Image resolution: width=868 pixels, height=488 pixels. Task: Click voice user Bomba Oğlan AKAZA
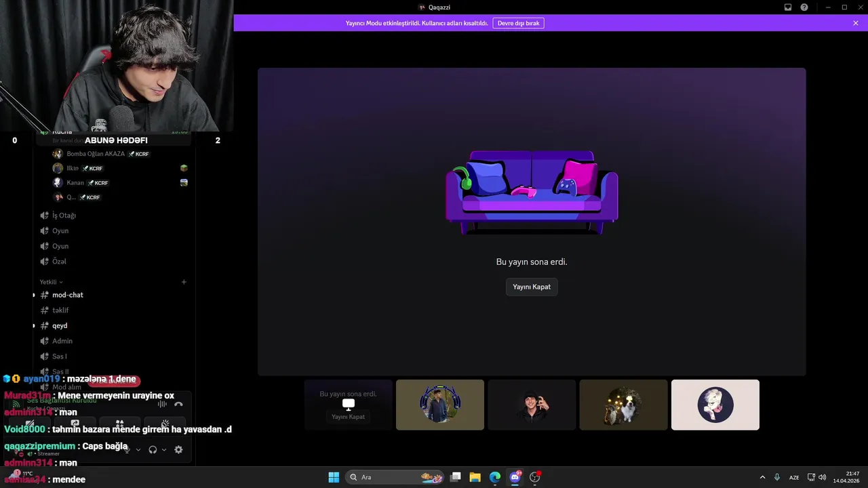[x=96, y=154]
